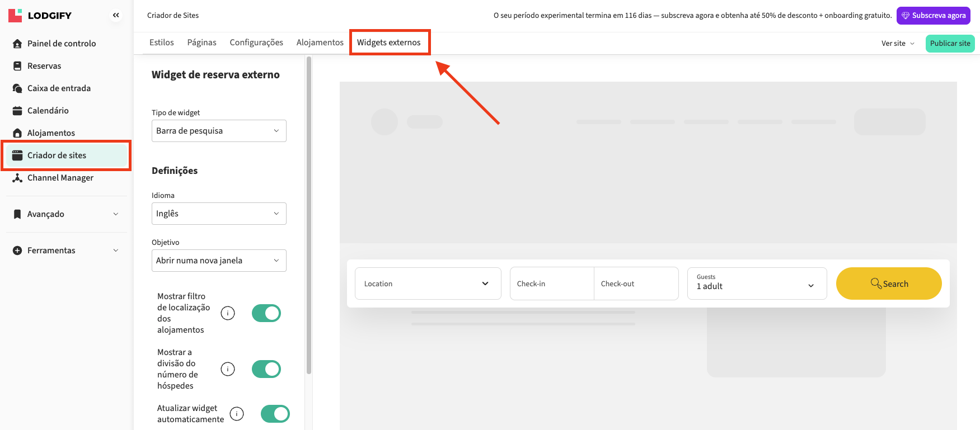Toggle Mostrar a divisão do número de hóspedes
Image resolution: width=980 pixels, height=430 pixels.
click(x=266, y=369)
